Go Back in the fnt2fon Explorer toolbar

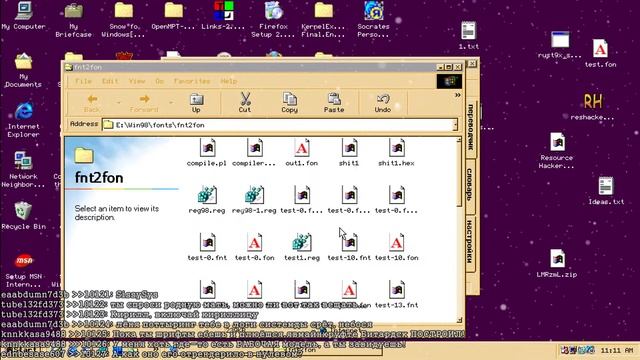pyautogui.click(x=92, y=103)
